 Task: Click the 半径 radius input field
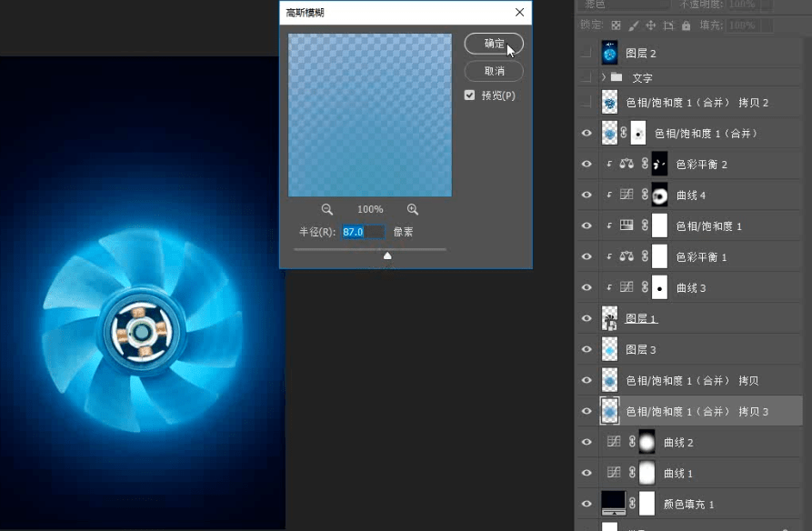coord(363,233)
